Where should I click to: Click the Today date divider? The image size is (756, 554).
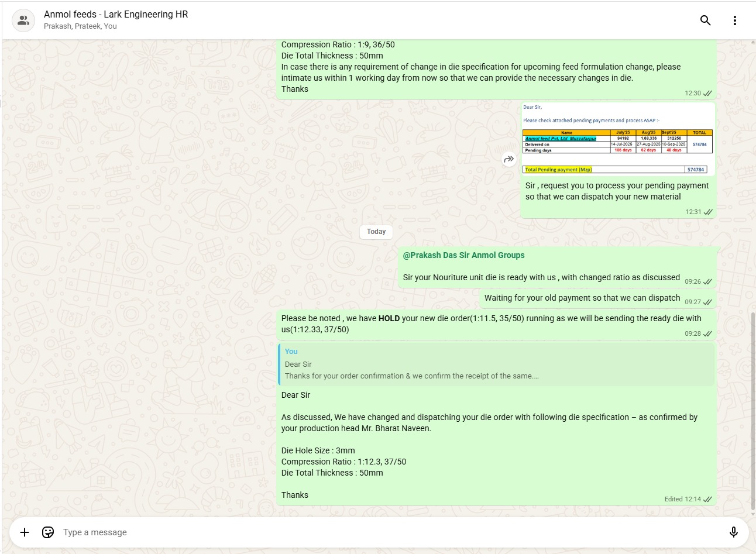[x=376, y=232]
